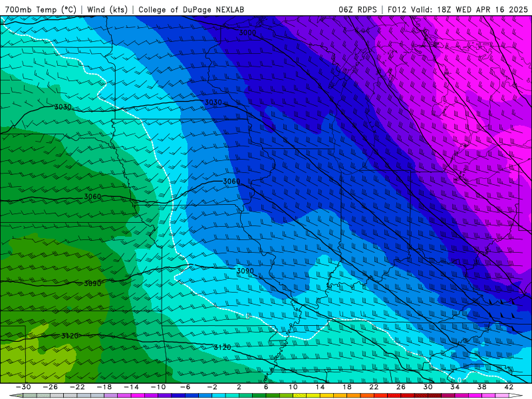Click the "Wind (kts)" header label
Viewport: 532px width, 399px height.
(107, 9)
